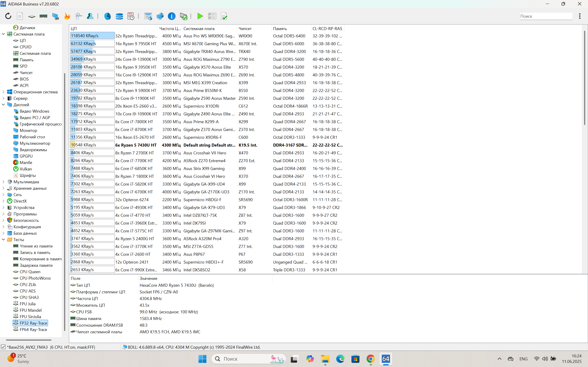Screen dimensions: 588x367
Task: Open the blue database stack icon
Action: click(119, 16)
